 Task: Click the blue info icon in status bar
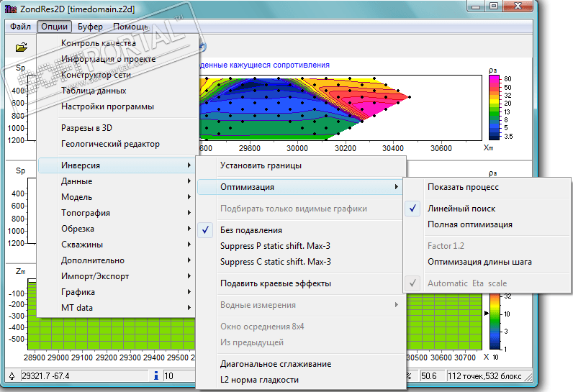(156, 375)
